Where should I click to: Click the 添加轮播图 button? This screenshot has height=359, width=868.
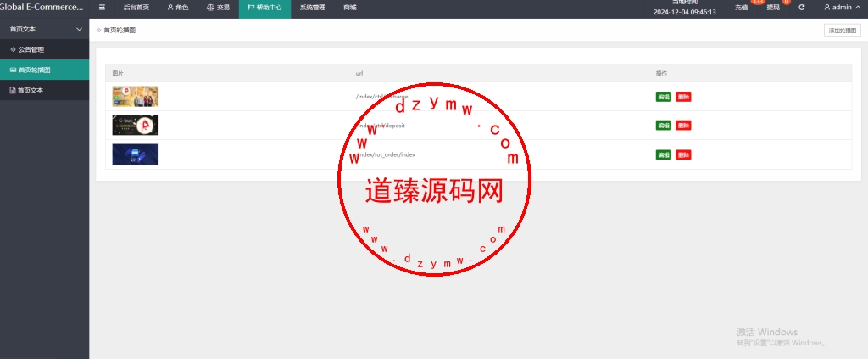pos(842,31)
